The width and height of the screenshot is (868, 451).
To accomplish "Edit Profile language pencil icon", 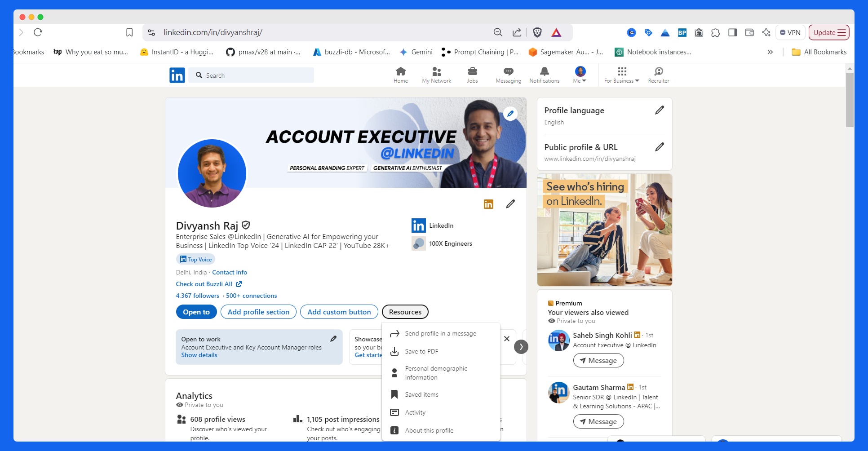I will 659,111.
